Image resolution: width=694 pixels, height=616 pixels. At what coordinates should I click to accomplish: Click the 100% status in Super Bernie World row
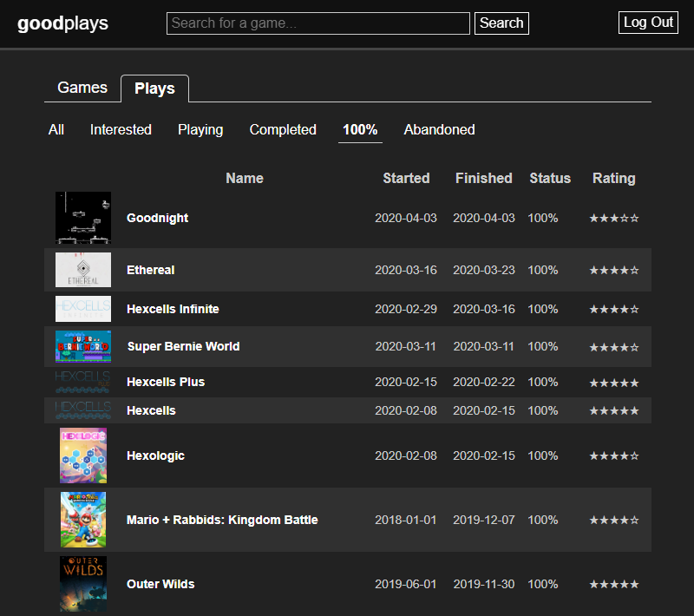coord(543,346)
